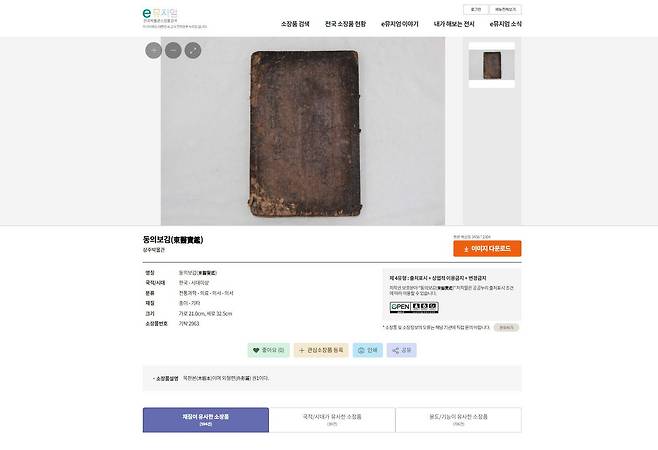Open the e뮤지엄 소식 menu
658x450 pixels.
point(506,24)
